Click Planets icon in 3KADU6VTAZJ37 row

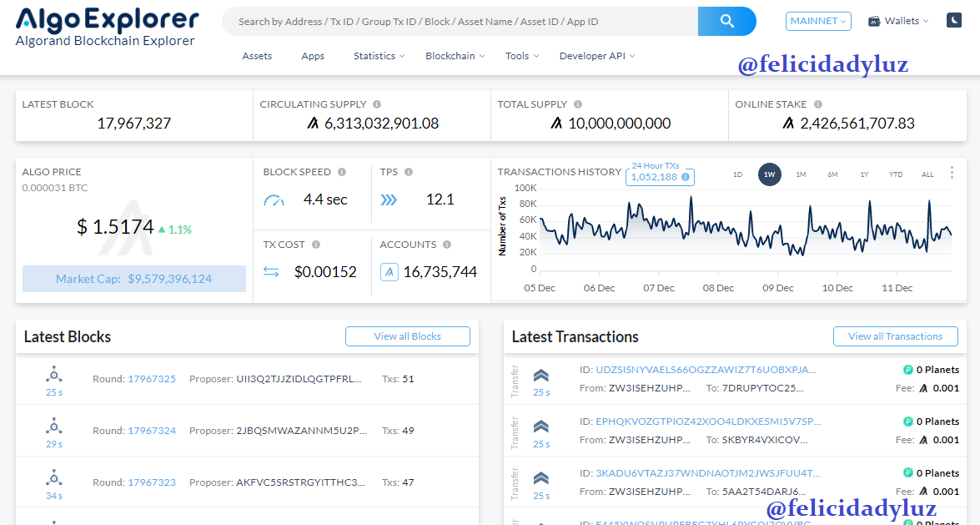click(x=908, y=473)
